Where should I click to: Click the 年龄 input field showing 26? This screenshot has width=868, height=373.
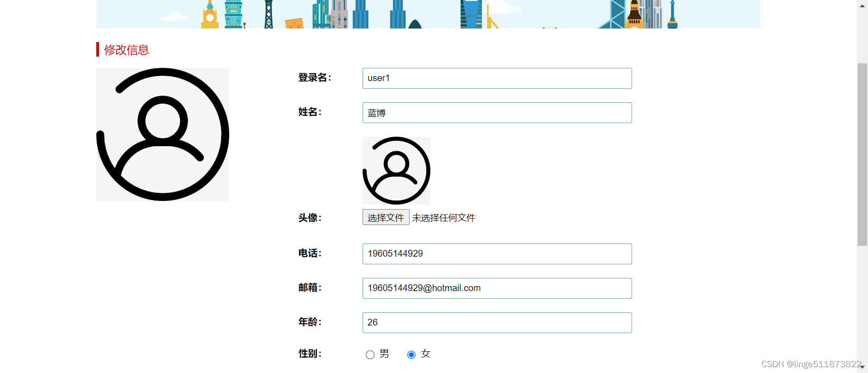point(497,323)
